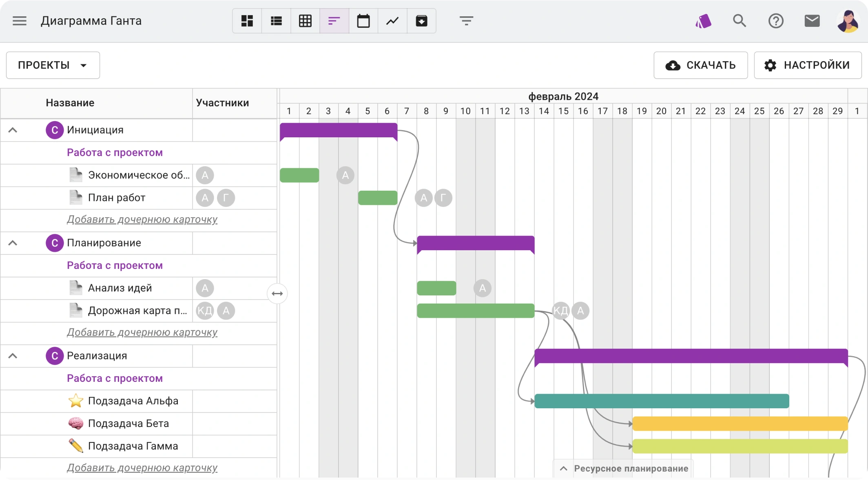The image size is (868, 480).
Task: Open the help question mark icon
Action: (x=775, y=21)
